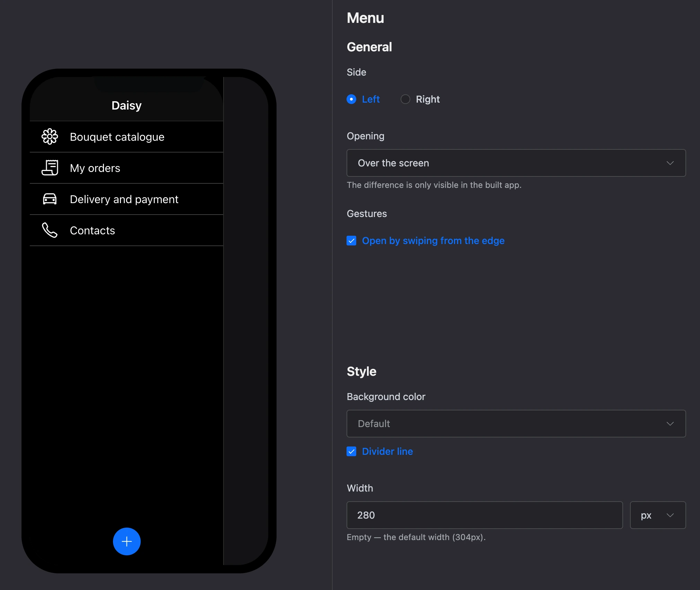Viewport: 700px width, 590px height.
Task: Click the Divider line label text
Action: pos(387,452)
